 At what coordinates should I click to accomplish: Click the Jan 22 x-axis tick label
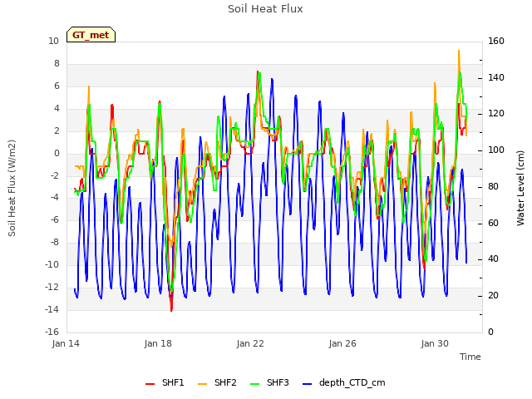click(250, 343)
